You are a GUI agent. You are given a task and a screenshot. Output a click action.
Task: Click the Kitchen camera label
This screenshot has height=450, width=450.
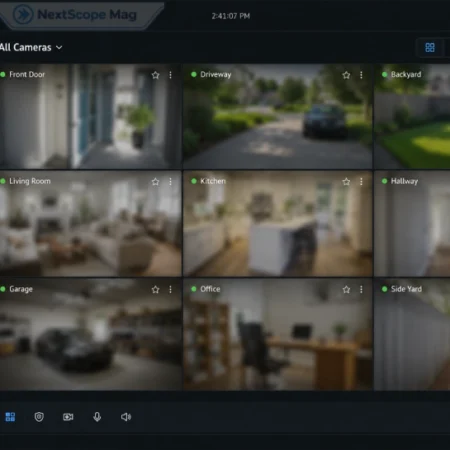coord(213,181)
